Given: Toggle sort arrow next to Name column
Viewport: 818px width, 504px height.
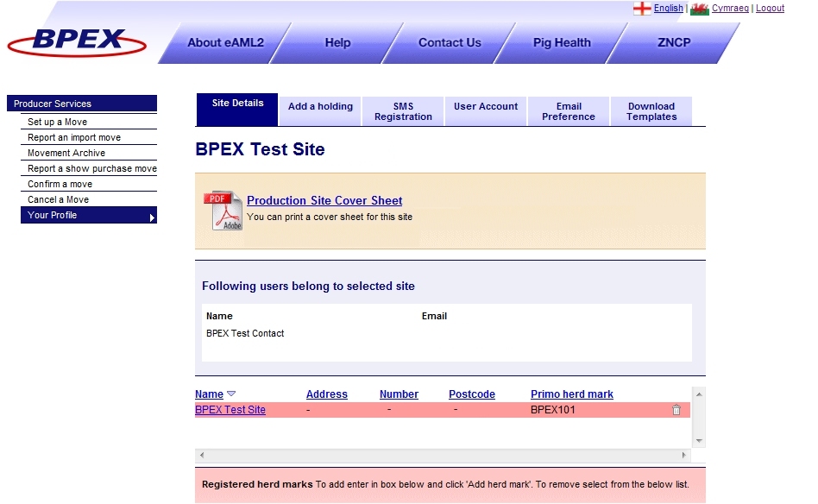Looking at the screenshot, I should point(231,394).
